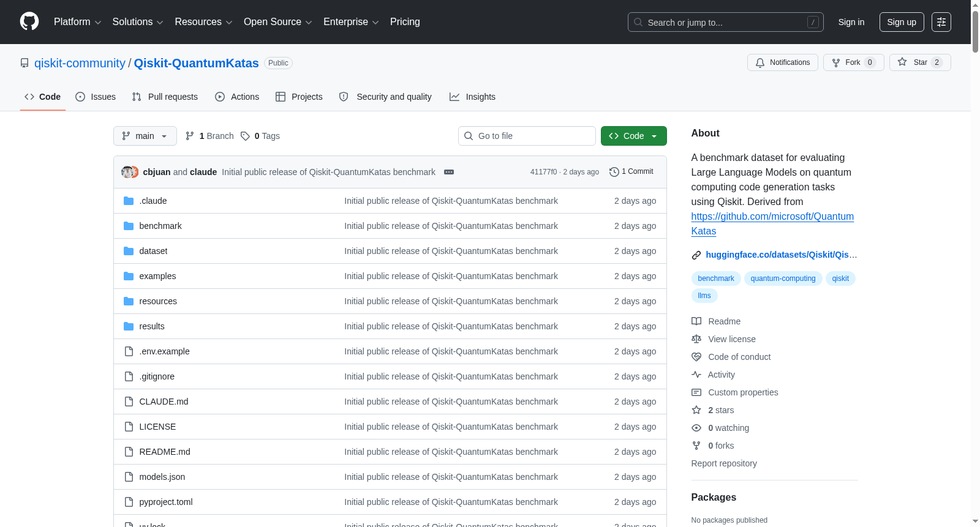Click the tag icon beside Tags
Screen dimensions: 980x527
click(245, 136)
